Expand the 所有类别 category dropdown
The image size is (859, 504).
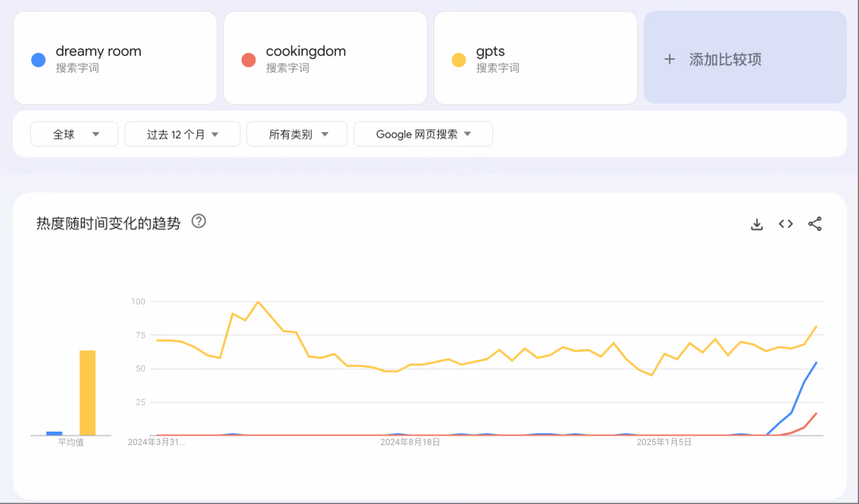(x=297, y=134)
